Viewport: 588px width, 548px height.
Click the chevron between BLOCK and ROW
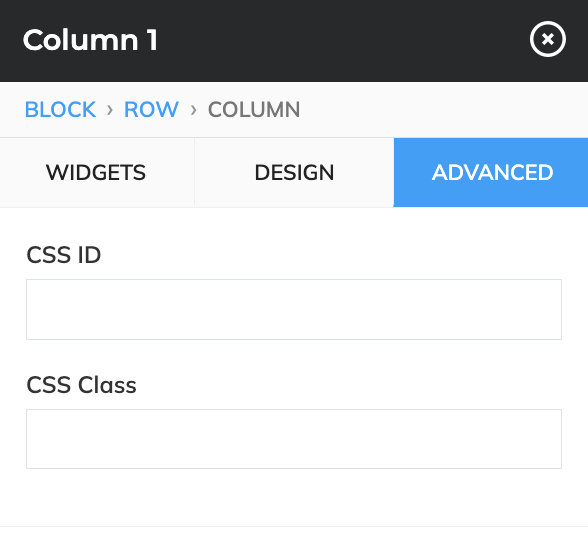pyautogui.click(x=110, y=110)
